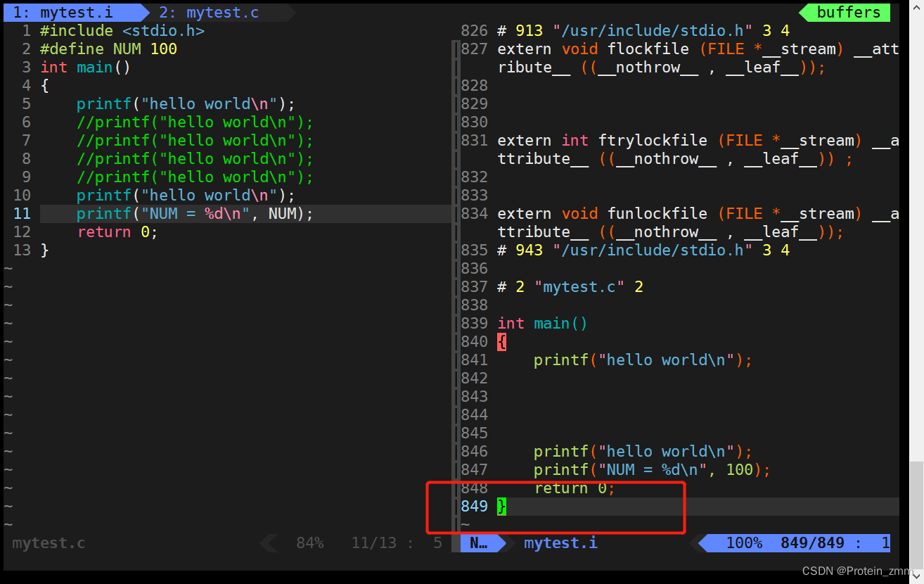Click line 826 stdio.h 913 marker
This screenshot has height=584, width=924.
pos(643,31)
